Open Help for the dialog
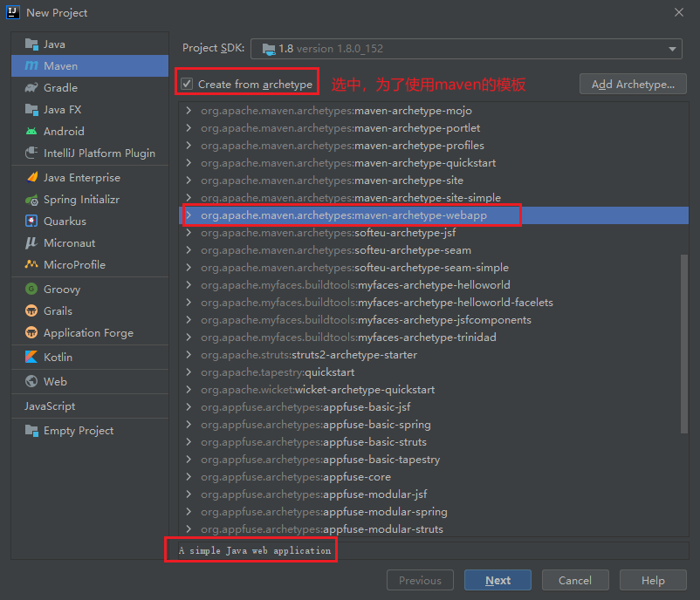 point(652,580)
